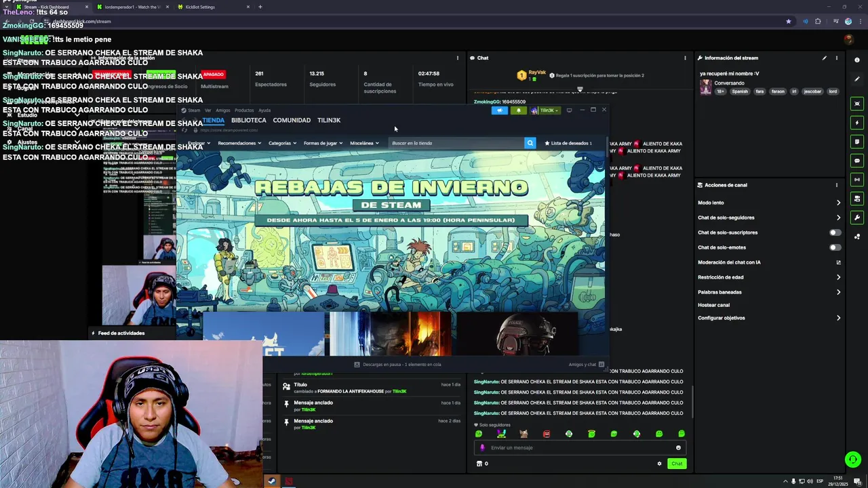Click the Buscar en la tienda search field
The height and width of the screenshot is (488, 868).
(x=457, y=143)
